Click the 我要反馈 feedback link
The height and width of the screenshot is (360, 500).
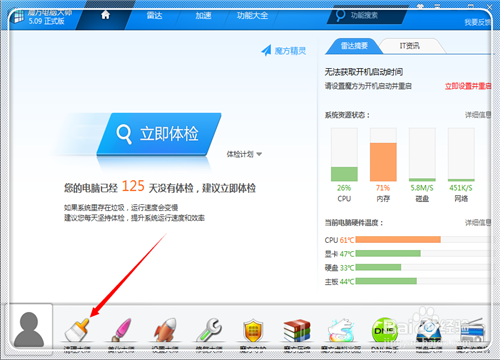pos(477,22)
